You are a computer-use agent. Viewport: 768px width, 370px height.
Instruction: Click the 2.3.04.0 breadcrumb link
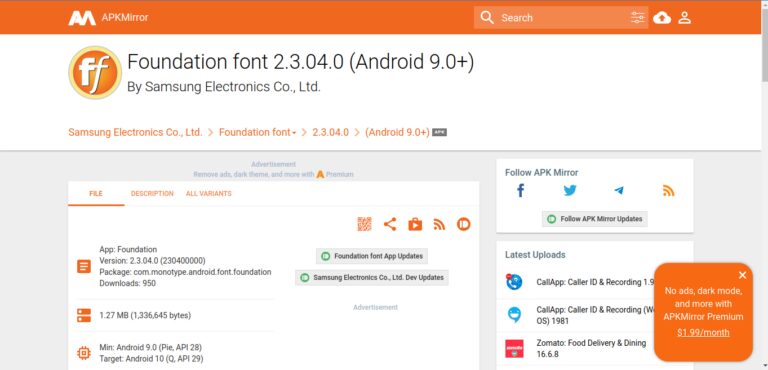click(331, 132)
